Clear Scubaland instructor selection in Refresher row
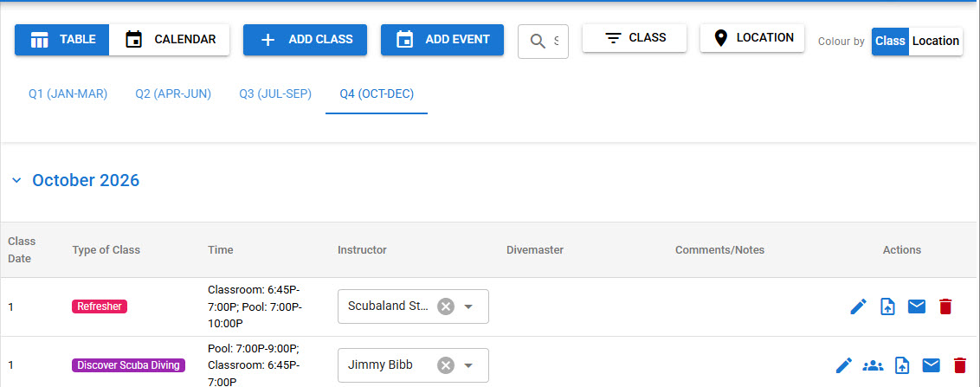 [445, 306]
